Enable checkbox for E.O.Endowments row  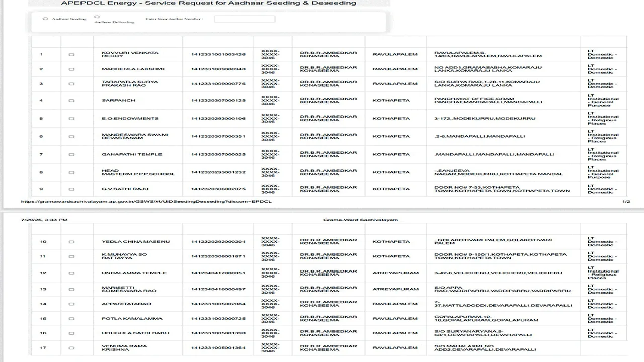coord(71,119)
